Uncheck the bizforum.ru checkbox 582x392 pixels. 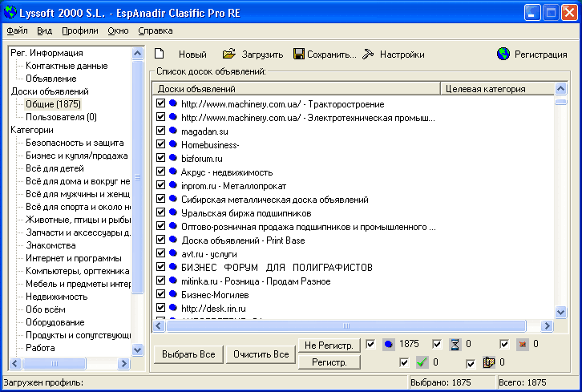pyautogui.click(x=160, y=158)
